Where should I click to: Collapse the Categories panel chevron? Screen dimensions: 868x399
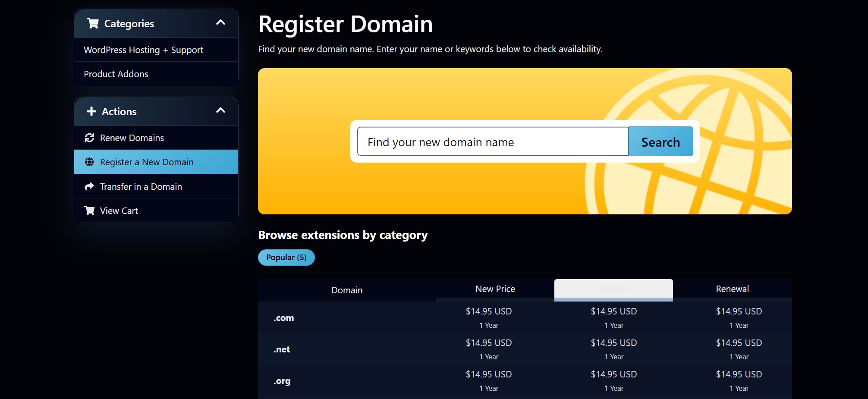[220, 22]
